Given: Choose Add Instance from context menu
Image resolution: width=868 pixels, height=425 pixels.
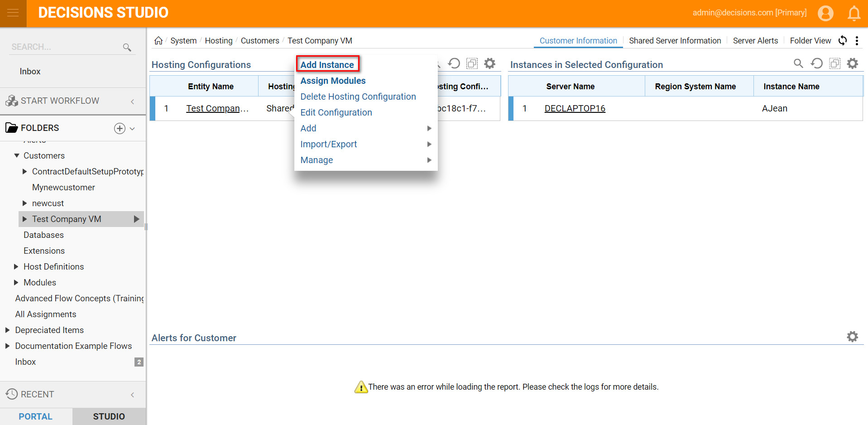Looking at the screenshot, I should [327, 64].
